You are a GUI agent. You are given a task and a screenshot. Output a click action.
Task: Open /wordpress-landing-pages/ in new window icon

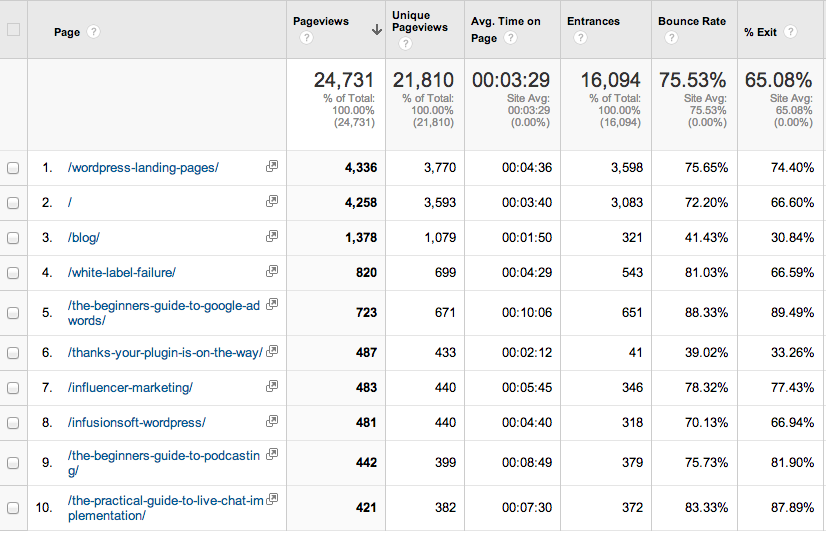pyautogui.click(x=271, y=168)
